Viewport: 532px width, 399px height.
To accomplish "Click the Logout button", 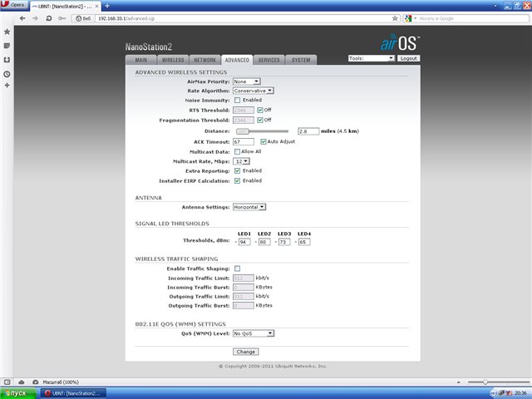I will (408, 58).
